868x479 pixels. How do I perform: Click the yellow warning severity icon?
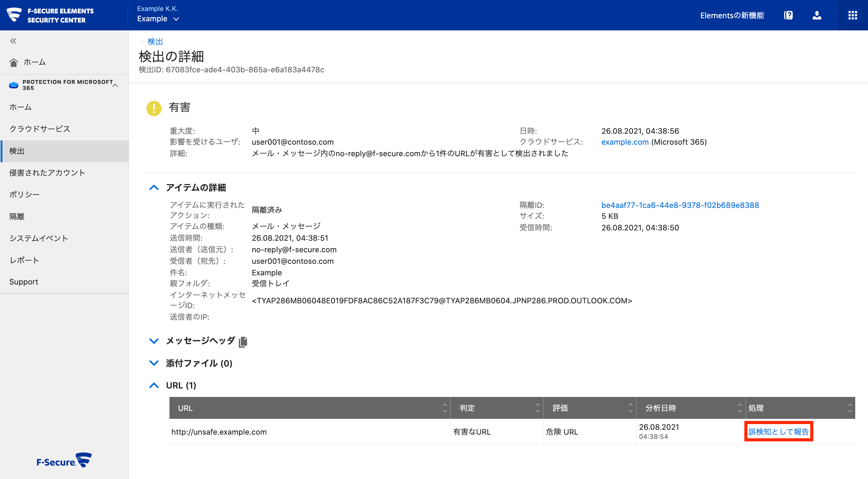(x=154, y=108)
